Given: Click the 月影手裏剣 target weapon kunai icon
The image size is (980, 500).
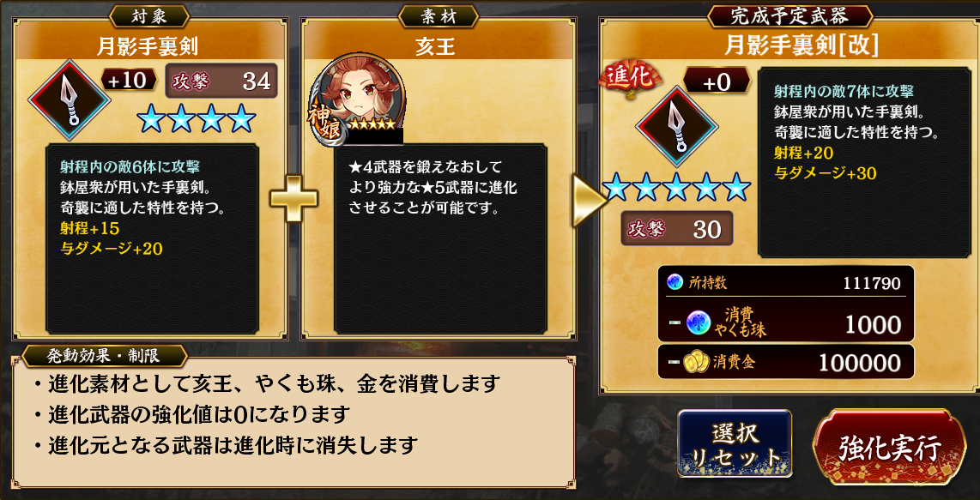Looking at the screenshot, I should click(x=70, y=99).
